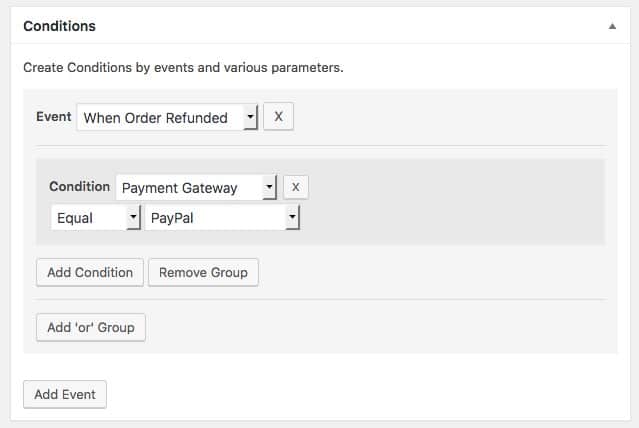Screen dimensions: 639x428
Task: Open the 'Payment Gateway' condition dropdown
Action: point(188,188)
